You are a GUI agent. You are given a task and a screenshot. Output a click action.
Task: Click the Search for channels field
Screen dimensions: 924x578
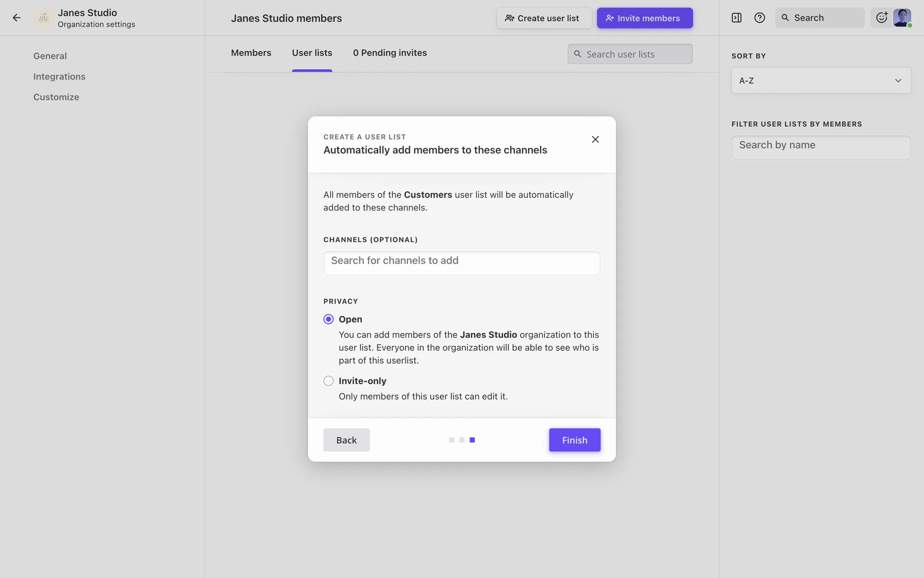[462, 263]
